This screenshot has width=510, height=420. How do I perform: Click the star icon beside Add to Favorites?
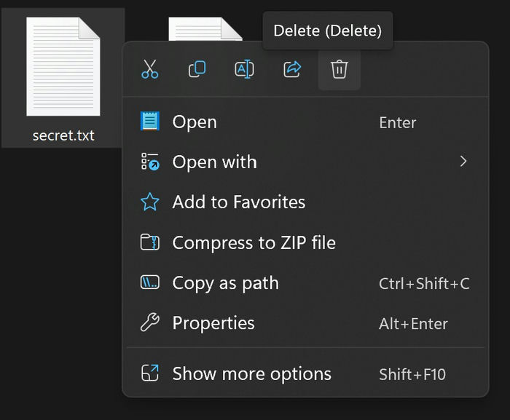(150, 202)
